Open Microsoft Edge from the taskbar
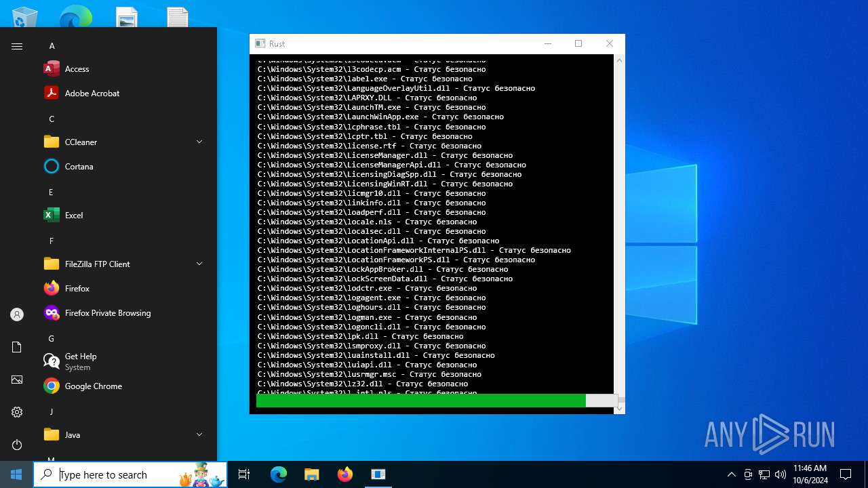The image size is (868, 488). [279, 474]
